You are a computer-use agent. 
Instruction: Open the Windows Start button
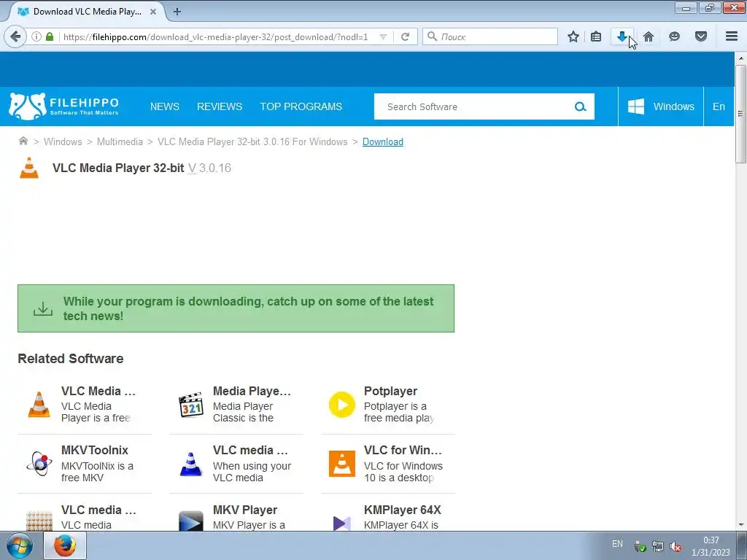point(20,545)
